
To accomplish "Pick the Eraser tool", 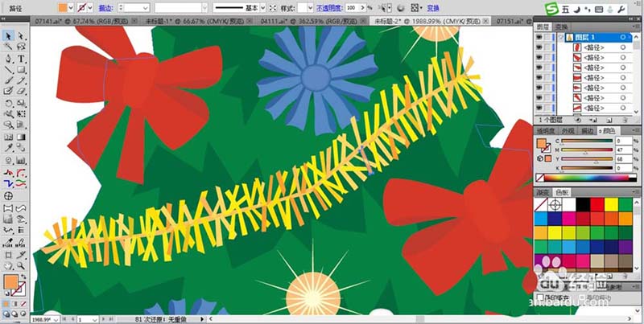I will 21,91.
